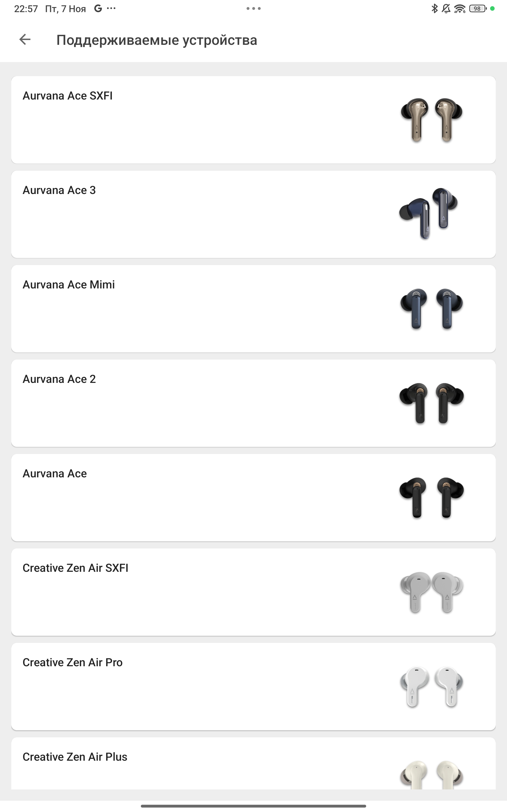Tap the Creative Zen Air Pro earbuds image

point(431,687)
